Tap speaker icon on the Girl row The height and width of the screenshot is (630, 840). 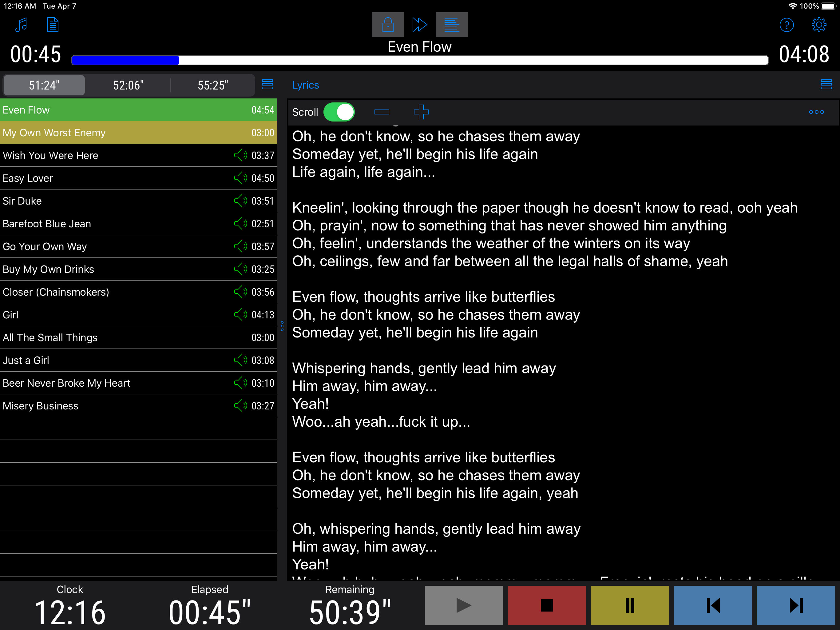pyautogui.click(x=240, y=315)
